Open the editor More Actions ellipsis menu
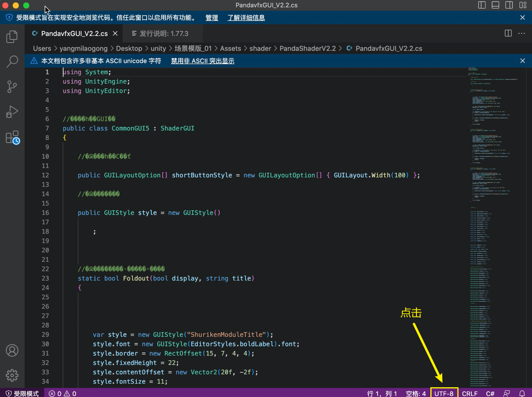 [521, 33]
